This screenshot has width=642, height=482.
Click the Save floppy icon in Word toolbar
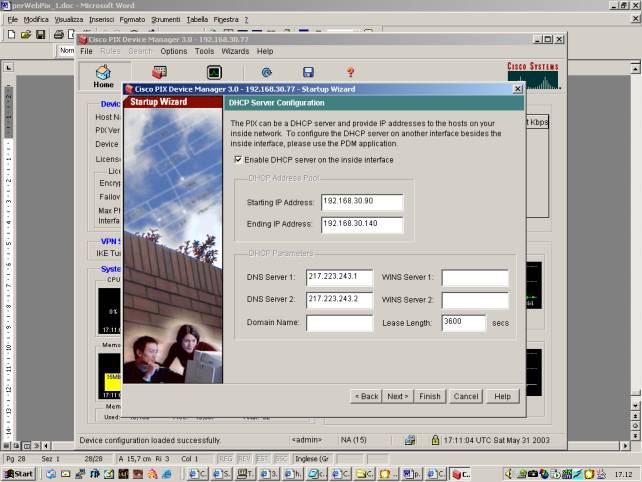point(41,34)
